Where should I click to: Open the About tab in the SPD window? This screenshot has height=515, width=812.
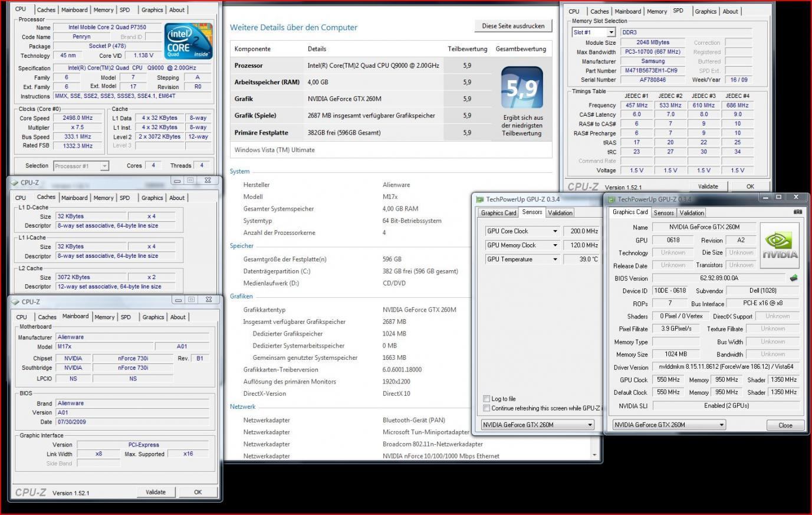point(730,11)
